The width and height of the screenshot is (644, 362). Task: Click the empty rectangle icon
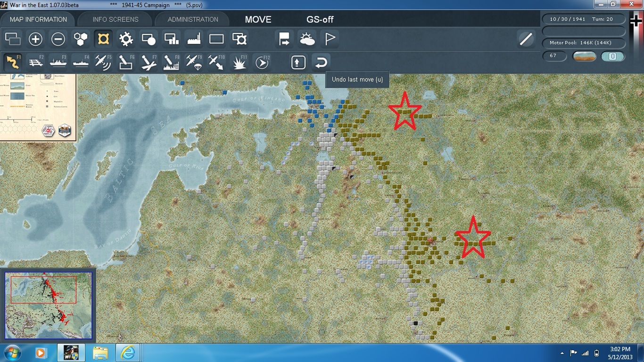[x=216, y=39]
